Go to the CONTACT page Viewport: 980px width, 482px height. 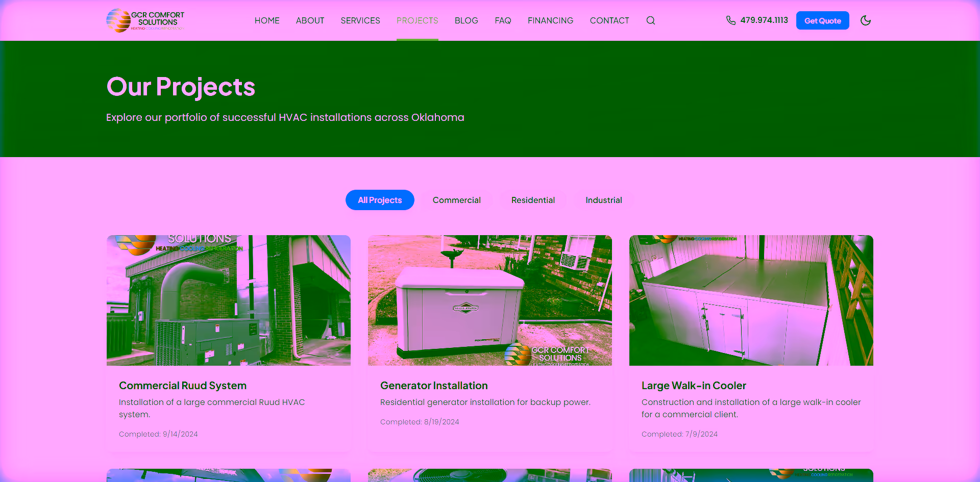(609, 20)
